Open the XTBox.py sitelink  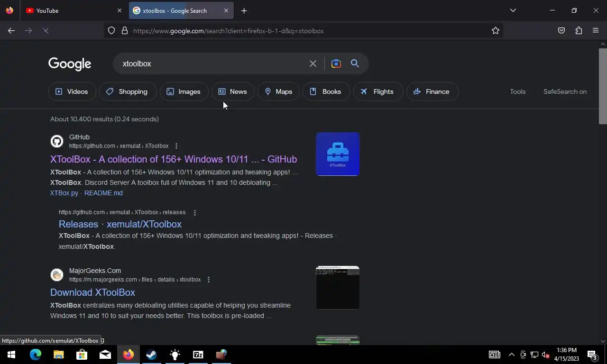(64, 193)
